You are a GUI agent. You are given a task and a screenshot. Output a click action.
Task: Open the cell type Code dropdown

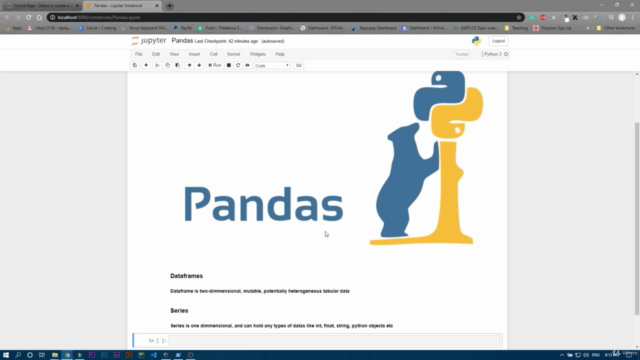(x=272, y=65)
